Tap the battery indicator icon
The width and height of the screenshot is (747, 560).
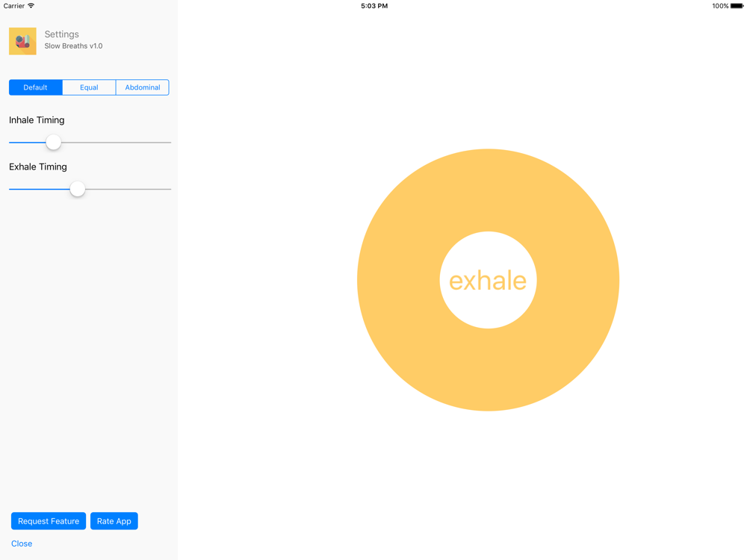pos(737,6)
